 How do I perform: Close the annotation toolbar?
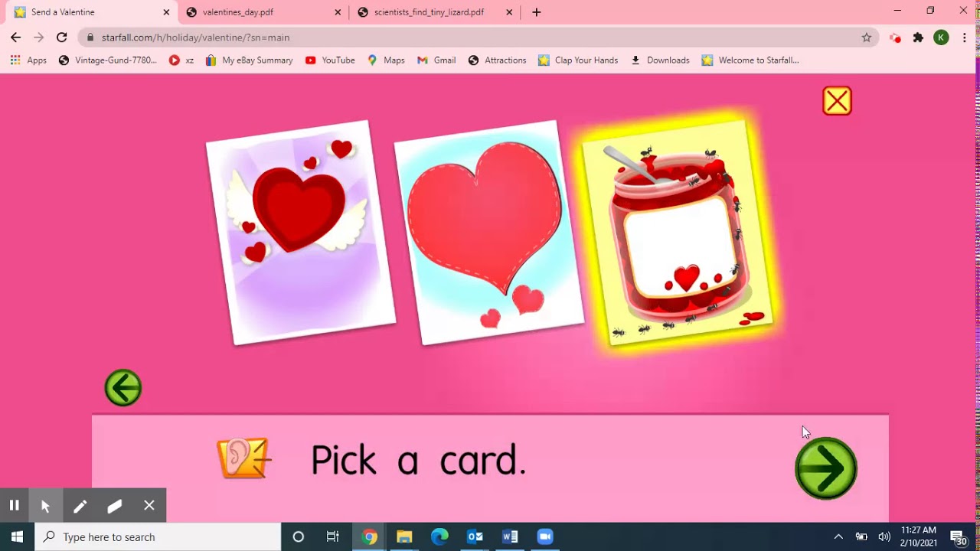149,505
